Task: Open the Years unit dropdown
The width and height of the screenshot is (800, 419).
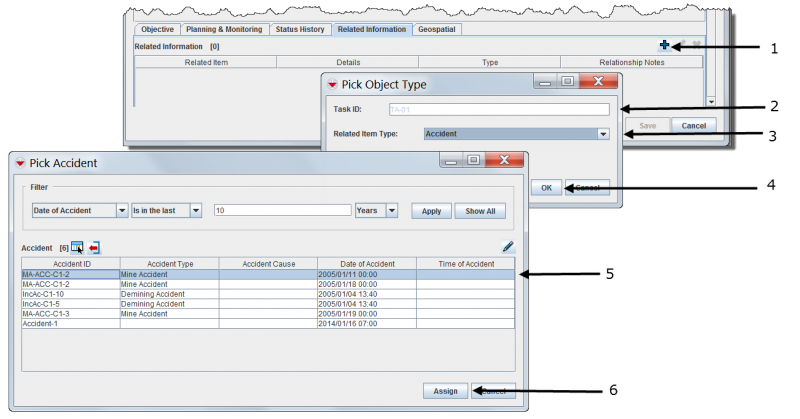Action: (391, 211)
